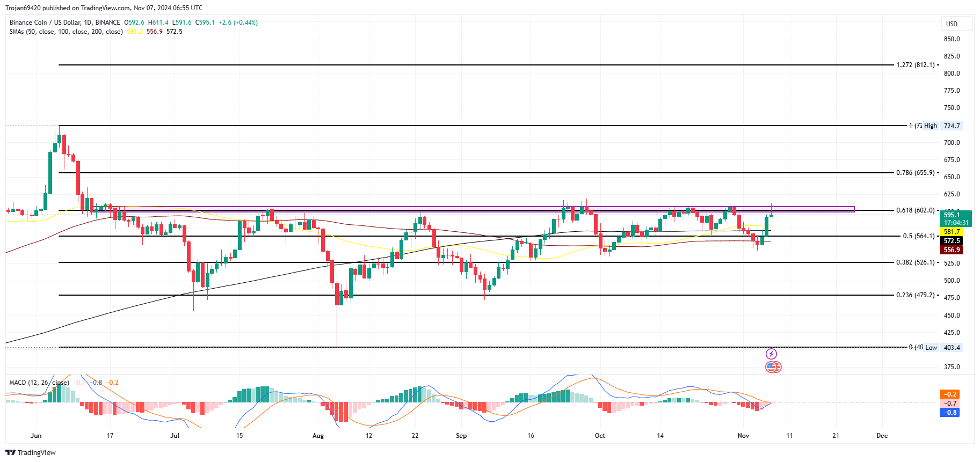980x462 pixels.
Task: Click the Sep label on time axis
Action: pyautogui.click(x=461, y=436)
